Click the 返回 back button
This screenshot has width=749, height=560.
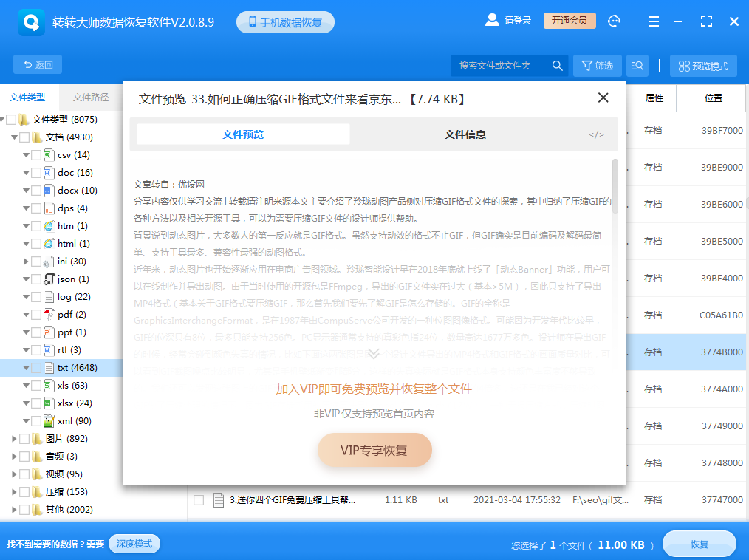click(38, 64)
